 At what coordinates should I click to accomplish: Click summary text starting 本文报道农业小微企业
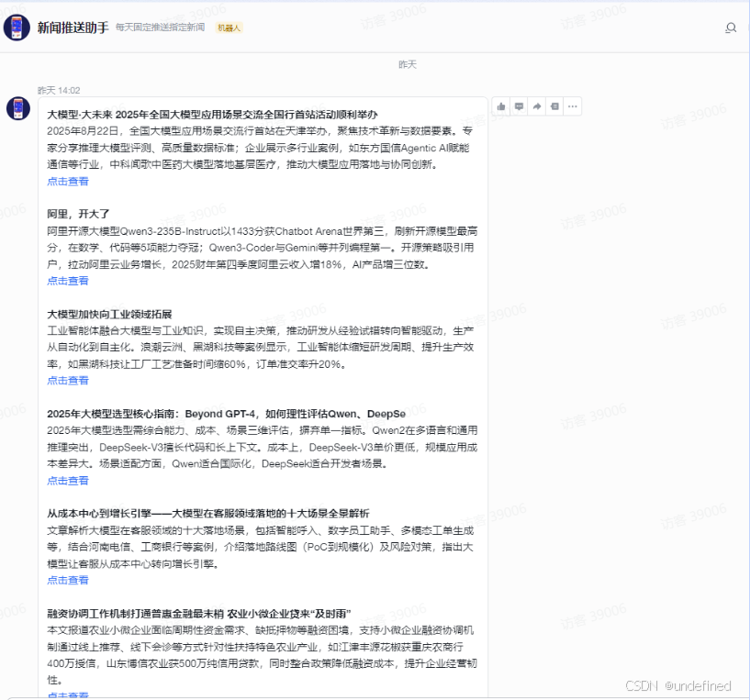point(263,655)
